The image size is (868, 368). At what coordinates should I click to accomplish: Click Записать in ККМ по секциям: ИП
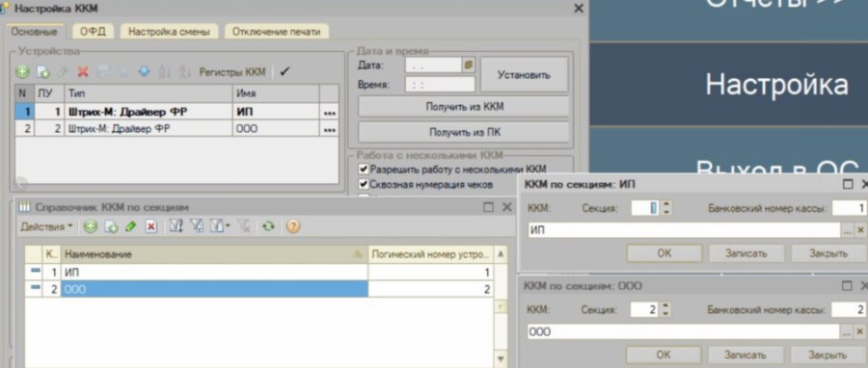click(x=746, y=253)
